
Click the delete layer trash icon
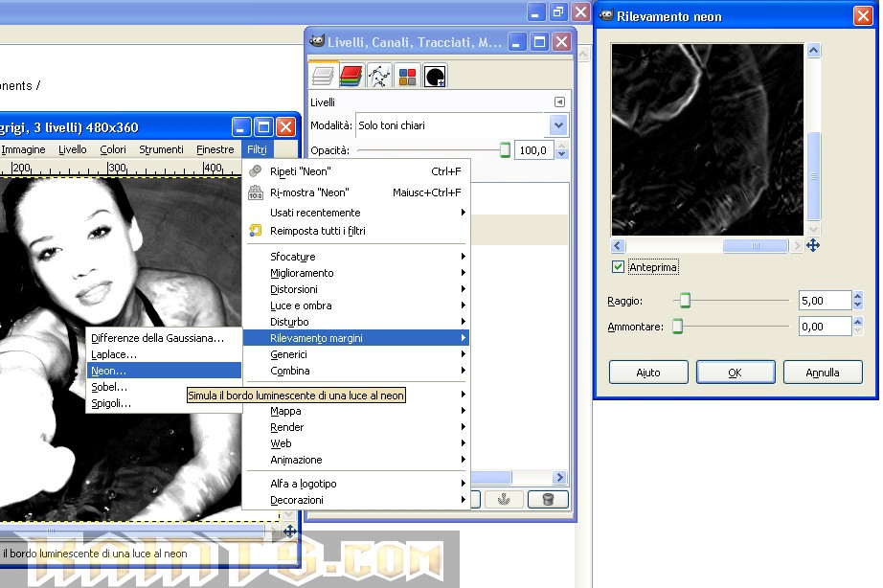click(x=548, y=500)
